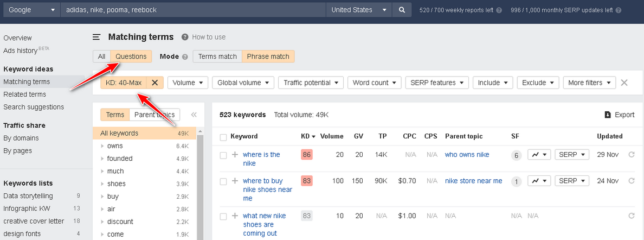Image resolution: width=644 pixels, height=240 pixels.
Task: Open the More filters dropdown
Action: 589,83
